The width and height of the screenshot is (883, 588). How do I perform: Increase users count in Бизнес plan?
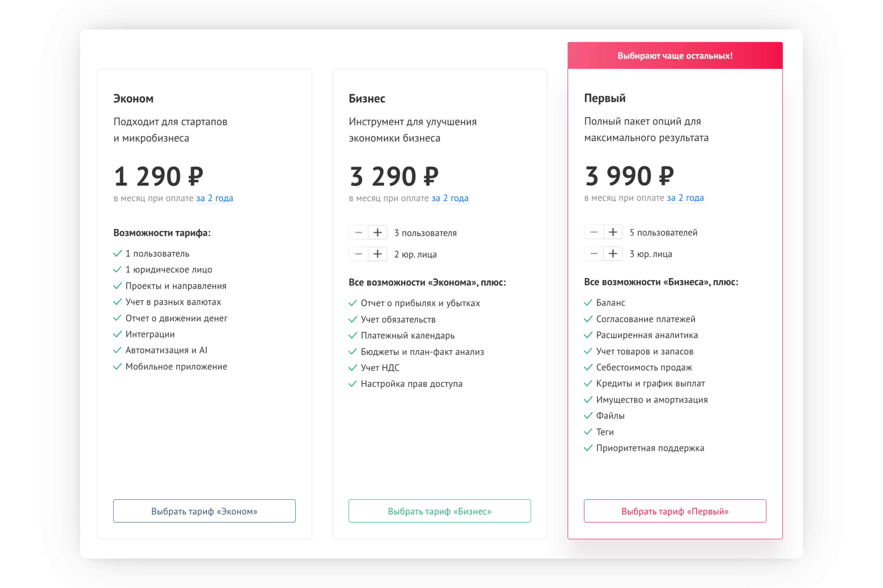tap(377, 233)
